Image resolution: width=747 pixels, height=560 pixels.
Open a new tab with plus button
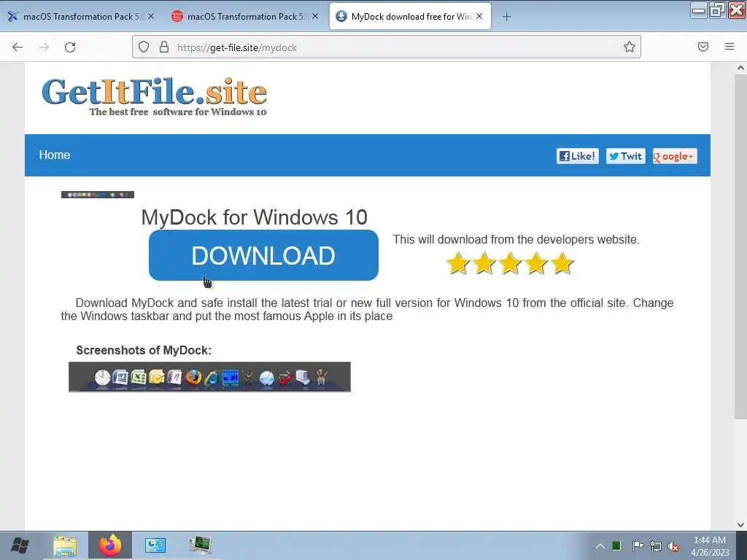click(506, 17)
